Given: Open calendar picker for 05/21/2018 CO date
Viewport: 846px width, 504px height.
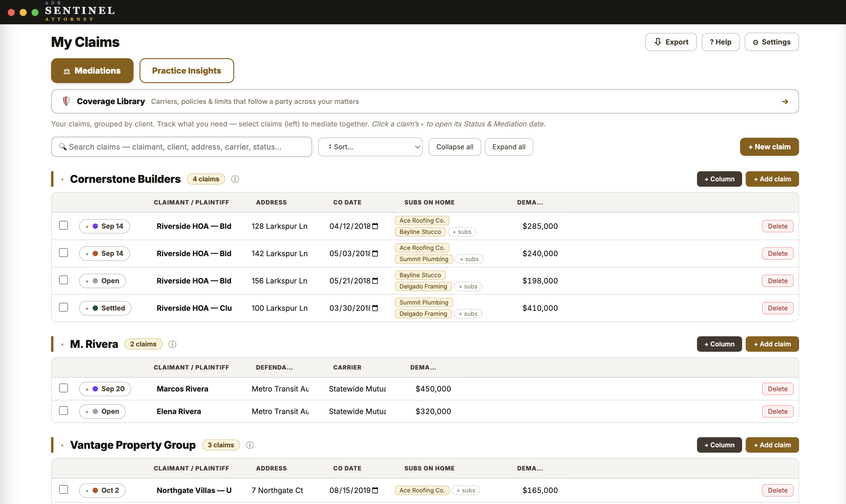Looking at the screenshot, I should pyautogui.click(x=375, y=281).
